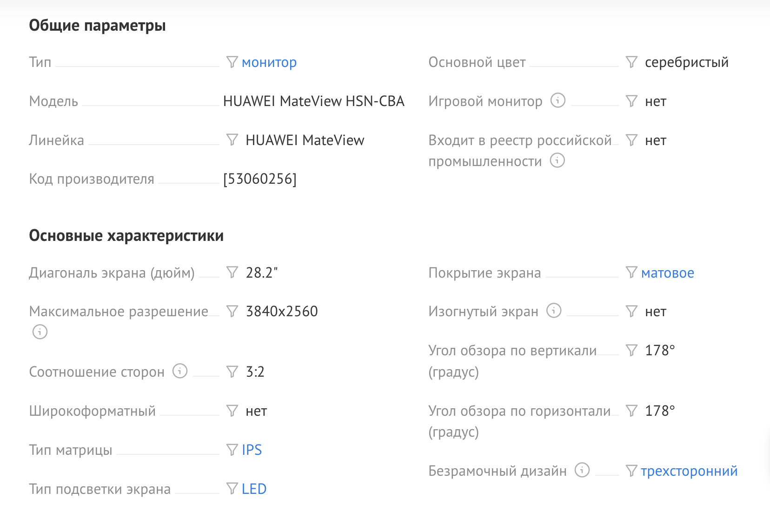Filter by horizontal viewing angle 178°
This screenshot has height=532, width=770.
point(631,411)
